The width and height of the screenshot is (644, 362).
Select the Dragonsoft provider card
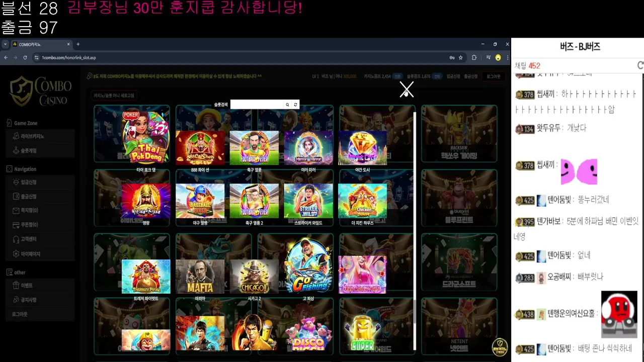click(x=459, y=262)
